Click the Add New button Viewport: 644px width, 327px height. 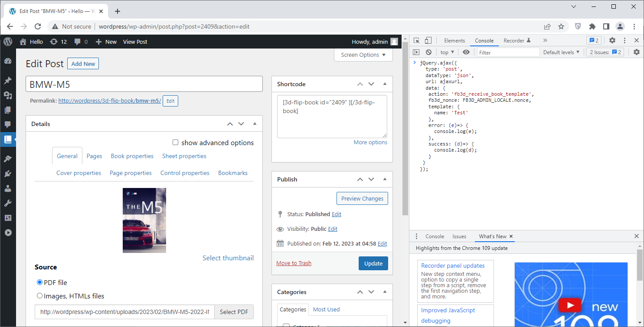point(83,64)
